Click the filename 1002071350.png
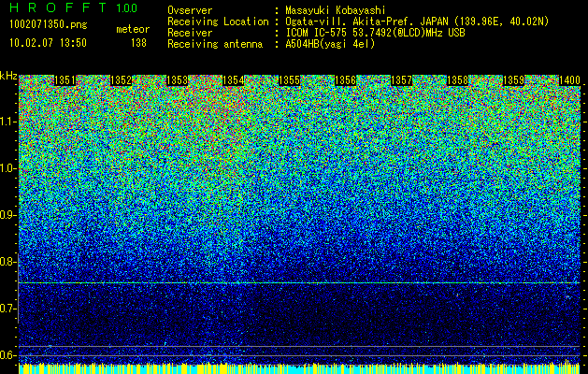 click(49, 24)
